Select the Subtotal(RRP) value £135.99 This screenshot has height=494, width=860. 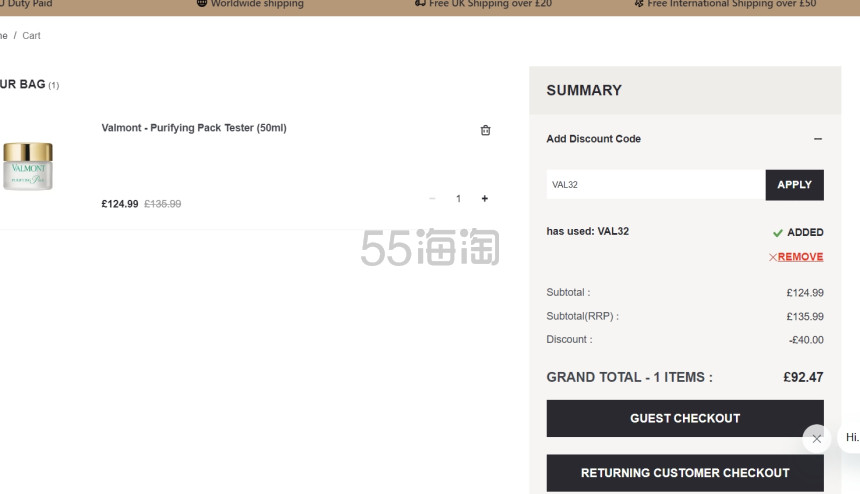(x=805, y=316)
